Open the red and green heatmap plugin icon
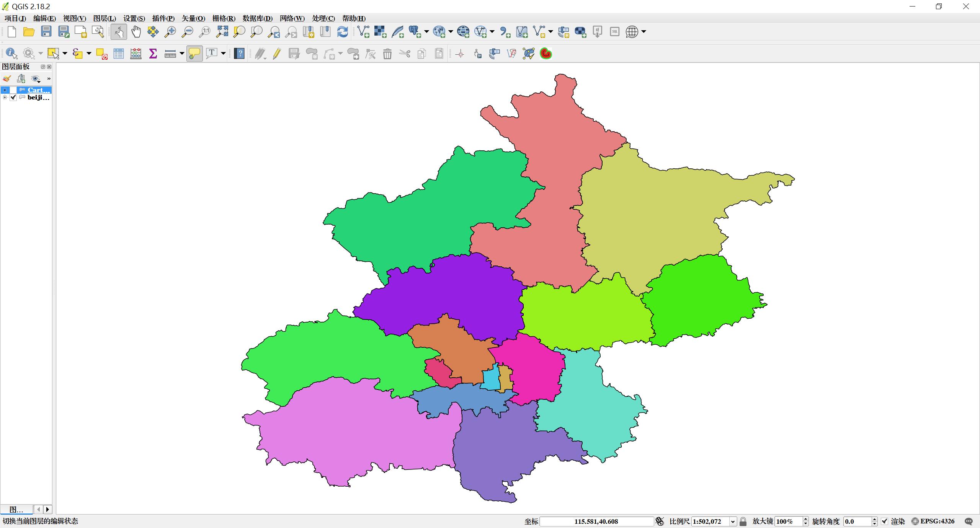 546,54
